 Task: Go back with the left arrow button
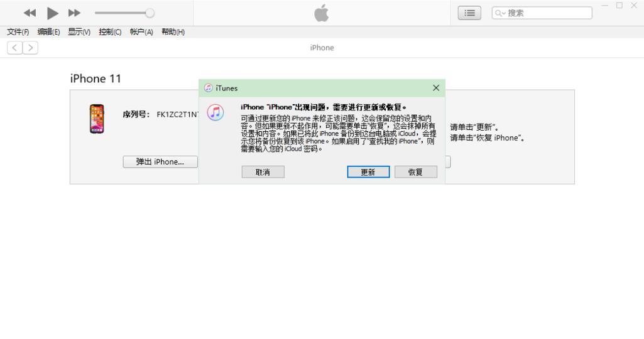pyautogui.click(x=15, y=48)
